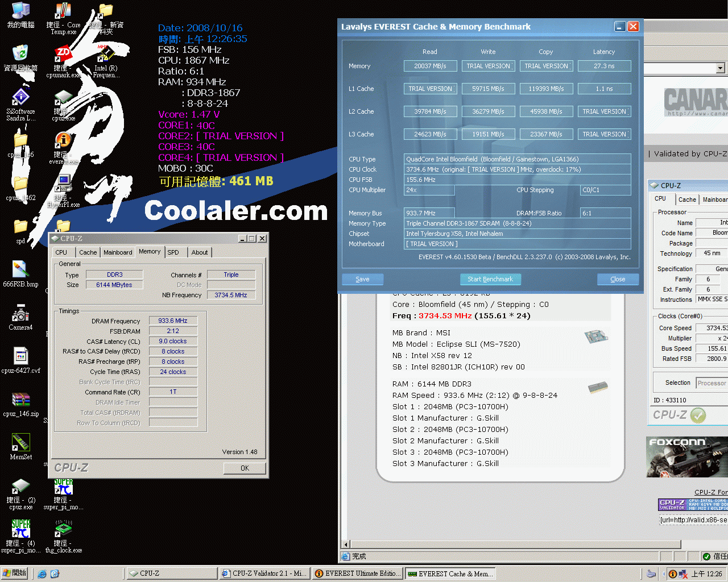Viewport: 728px width, 582px height.
Task: Click the NB Frequency 3734.5 MHz field
Action: tap(231, 295)
